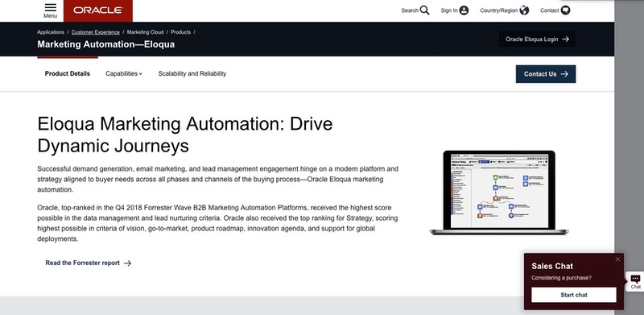Close the Sales Chat popup
This screenshot has width=644, height=315.
pyautogui.click(x=617, y=259)
